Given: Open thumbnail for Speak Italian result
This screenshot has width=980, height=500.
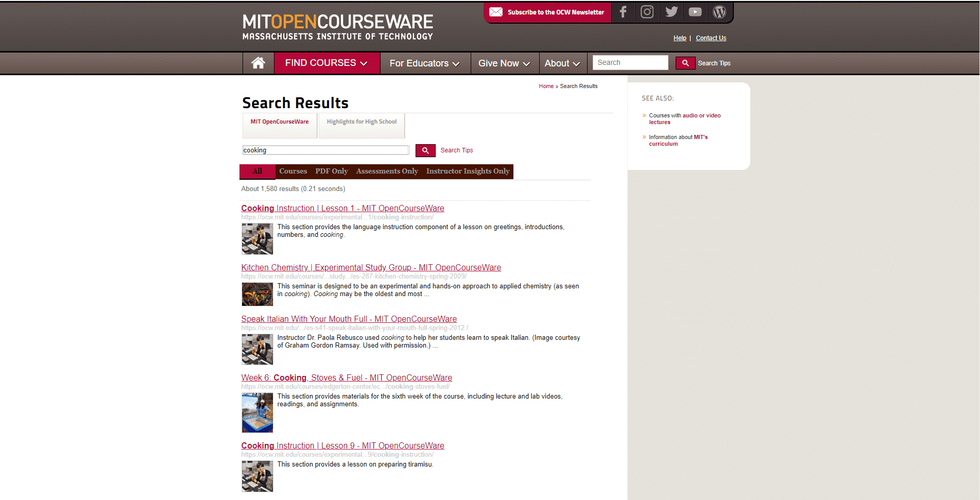Looking at the screenshot, I should [x=257, y=350].
